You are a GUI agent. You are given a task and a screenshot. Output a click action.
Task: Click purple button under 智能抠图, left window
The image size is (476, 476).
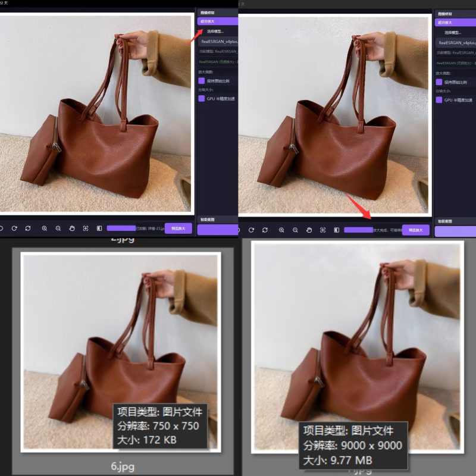point(217,230)
